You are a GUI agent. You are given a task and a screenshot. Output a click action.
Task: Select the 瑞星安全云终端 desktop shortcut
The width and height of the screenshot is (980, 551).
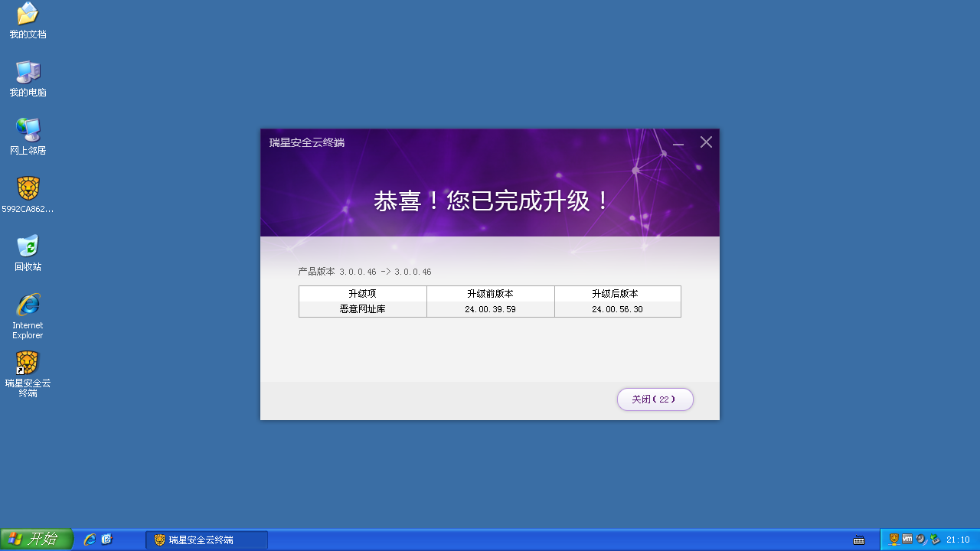[x=28, y=374]
